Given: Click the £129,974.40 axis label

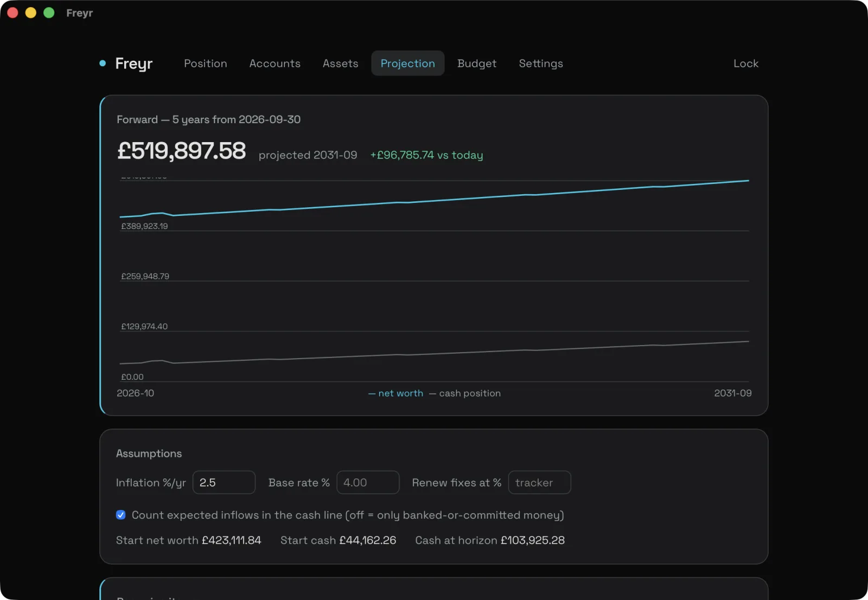Looking at the screenshot, I should click(x=144, y=327).
